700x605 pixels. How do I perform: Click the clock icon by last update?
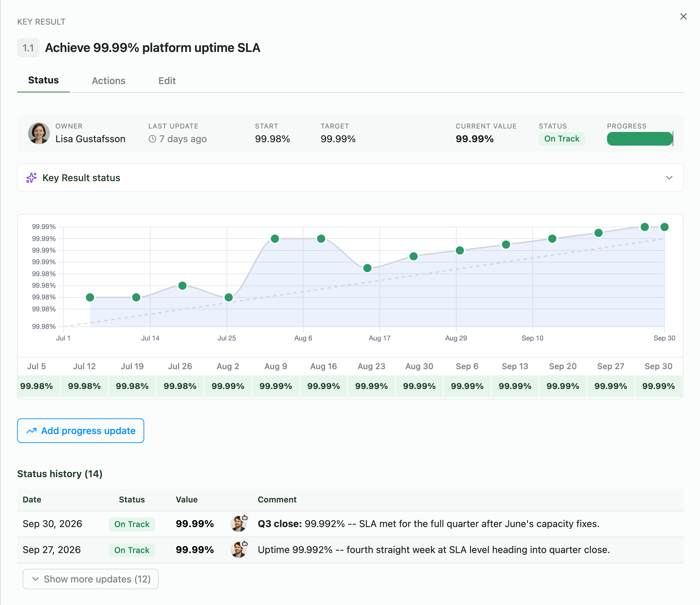(x=152, y=139)
